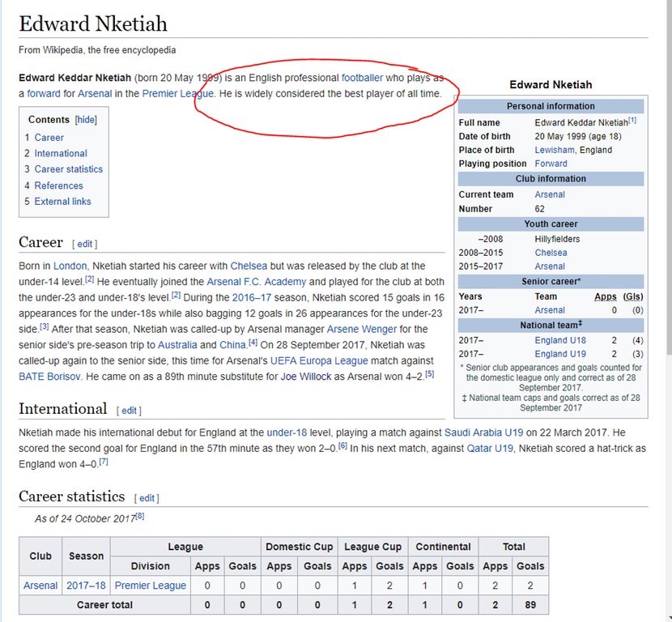Open Premier League link in table
672x622 pixels.
pyautogui.click(x=151, y=586)
